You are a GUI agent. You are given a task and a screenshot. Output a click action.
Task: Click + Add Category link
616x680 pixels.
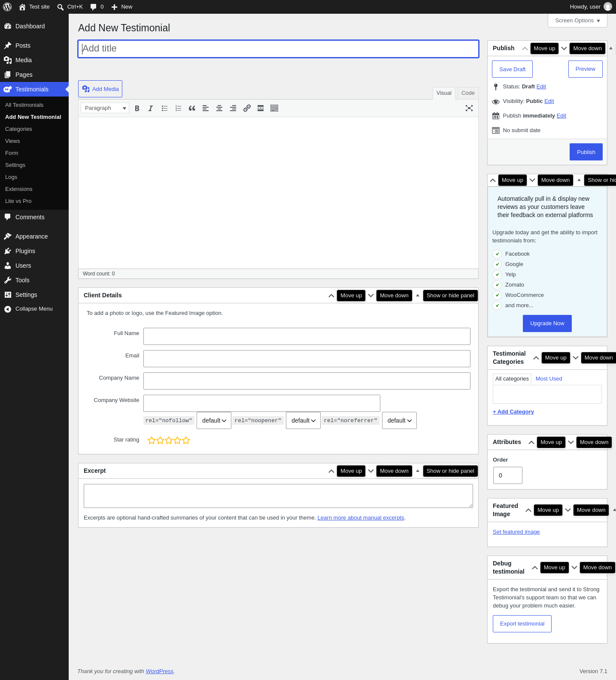[x=513, y=412]
